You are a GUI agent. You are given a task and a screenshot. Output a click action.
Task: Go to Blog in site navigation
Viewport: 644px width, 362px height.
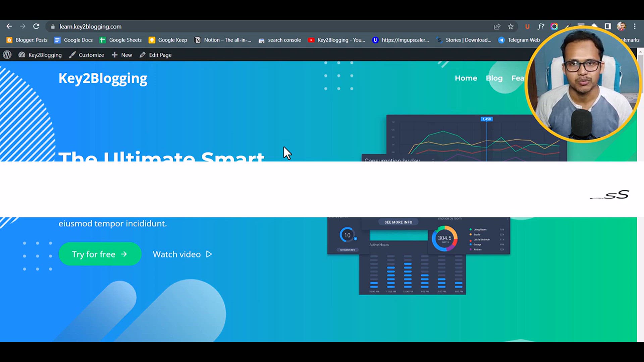pos(494,78)
